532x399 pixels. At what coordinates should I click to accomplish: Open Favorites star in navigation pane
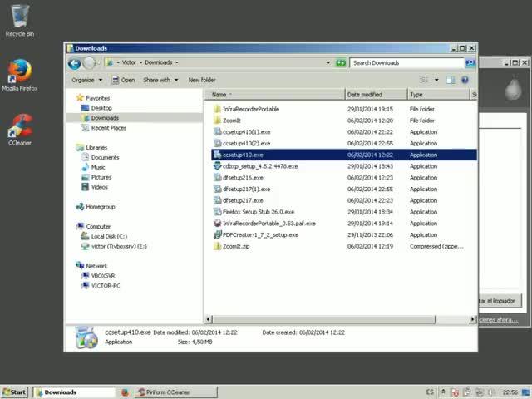tap(80, 98)
